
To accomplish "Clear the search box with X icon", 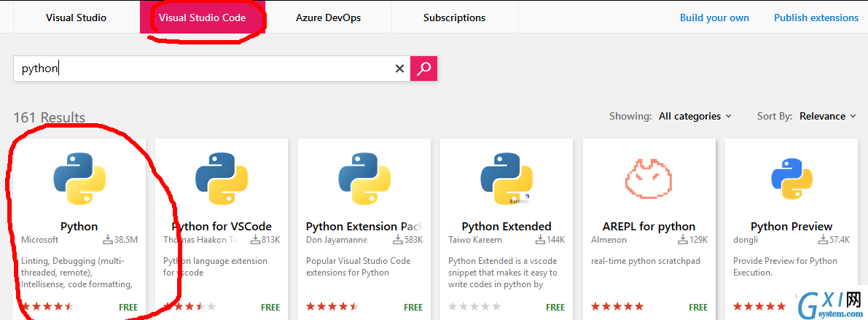I will [x=399, y=69].
